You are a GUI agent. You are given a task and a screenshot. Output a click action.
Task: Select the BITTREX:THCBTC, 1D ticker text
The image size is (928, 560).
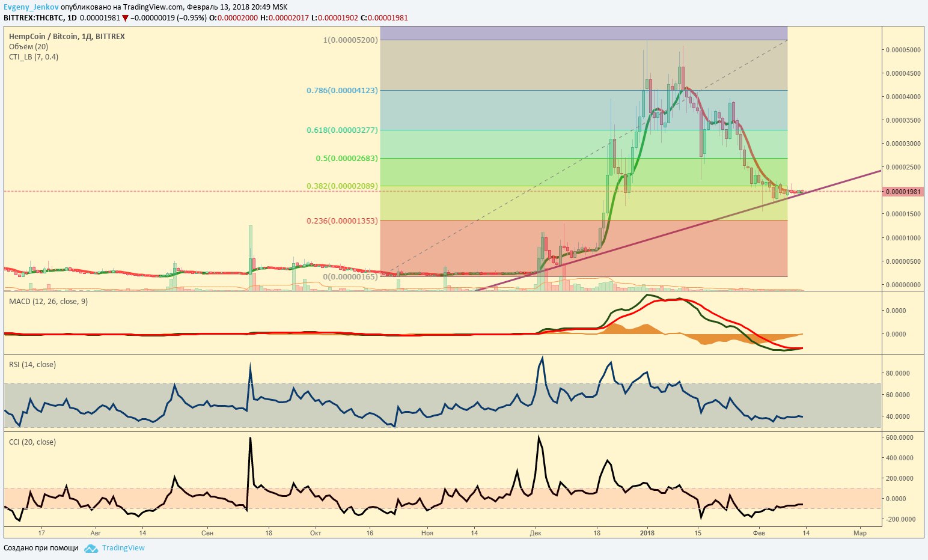40,17
